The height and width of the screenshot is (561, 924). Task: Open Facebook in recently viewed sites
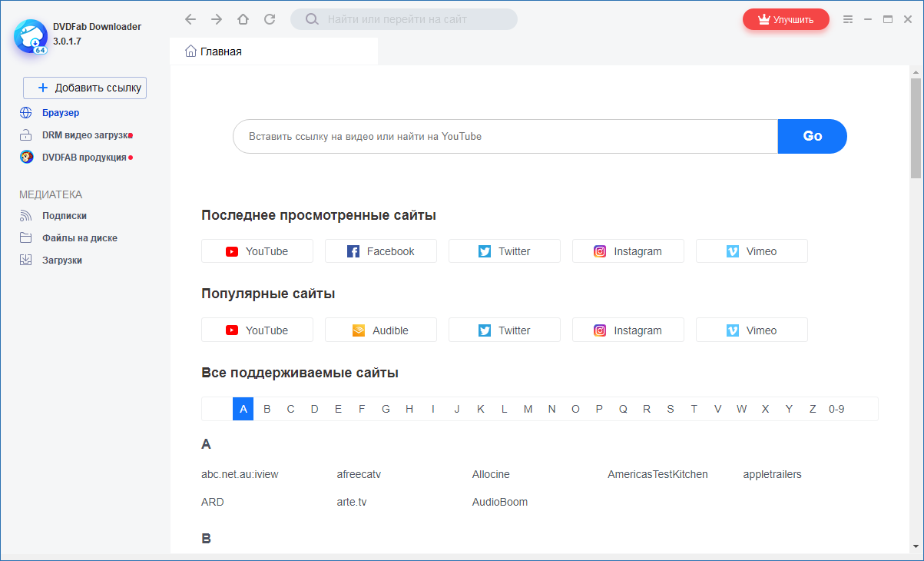click(x=381, y=251)
